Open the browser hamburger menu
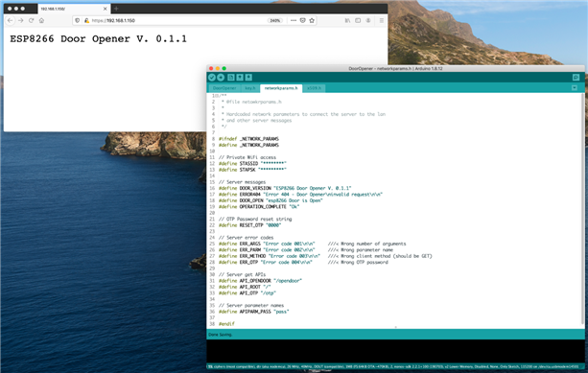 pos(382,21)
